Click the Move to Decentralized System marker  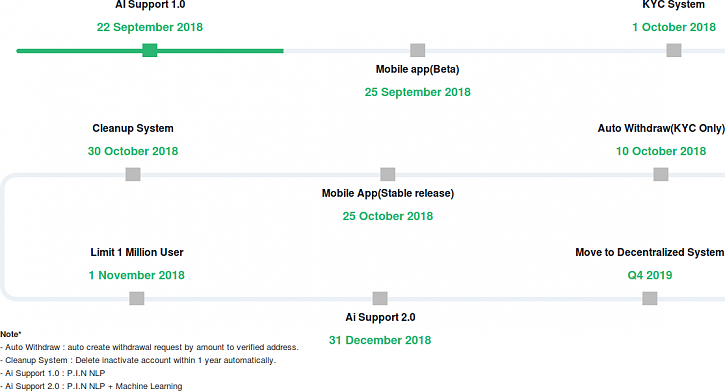click(x=650, y=298)
